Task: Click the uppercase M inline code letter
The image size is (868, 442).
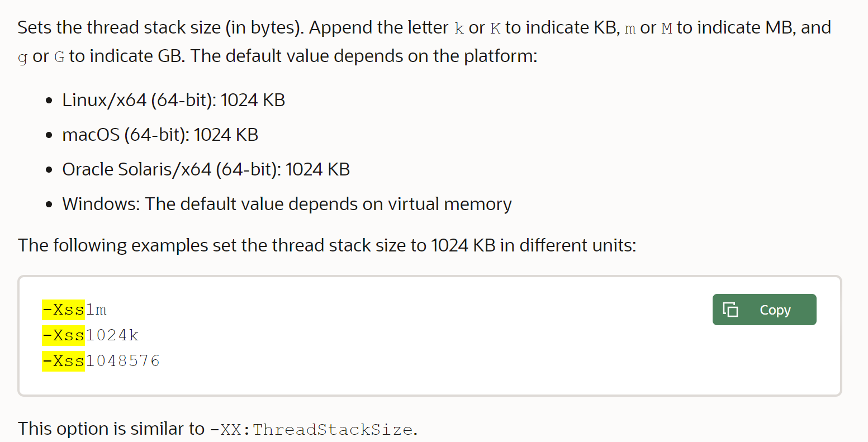Action: click(667, 28)
